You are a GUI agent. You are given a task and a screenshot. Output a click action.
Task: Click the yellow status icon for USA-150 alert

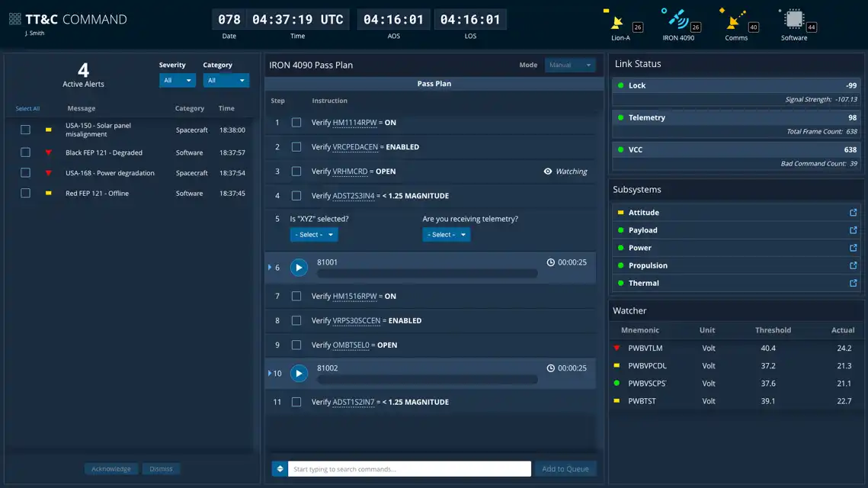click(x=48, y=130)
